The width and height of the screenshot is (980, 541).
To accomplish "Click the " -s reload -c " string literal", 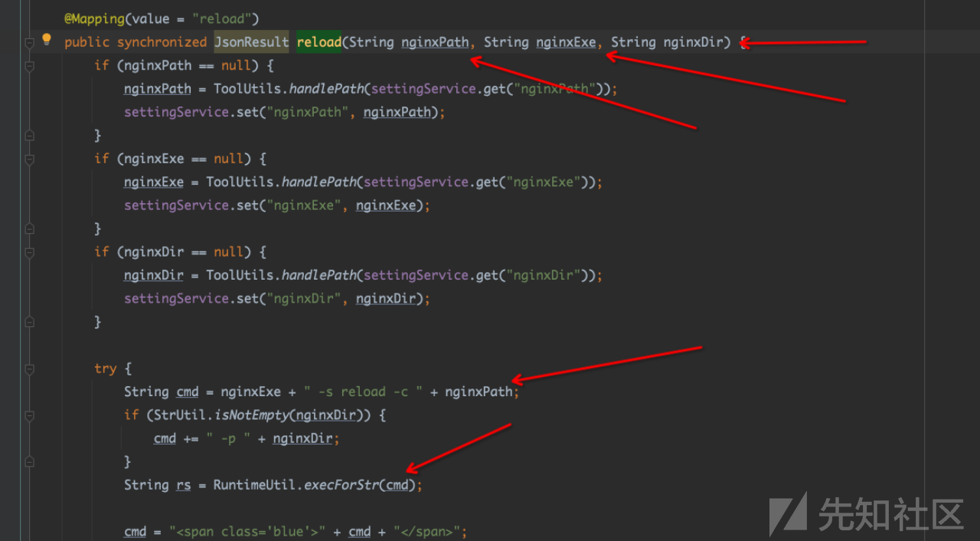I will 364,392.
